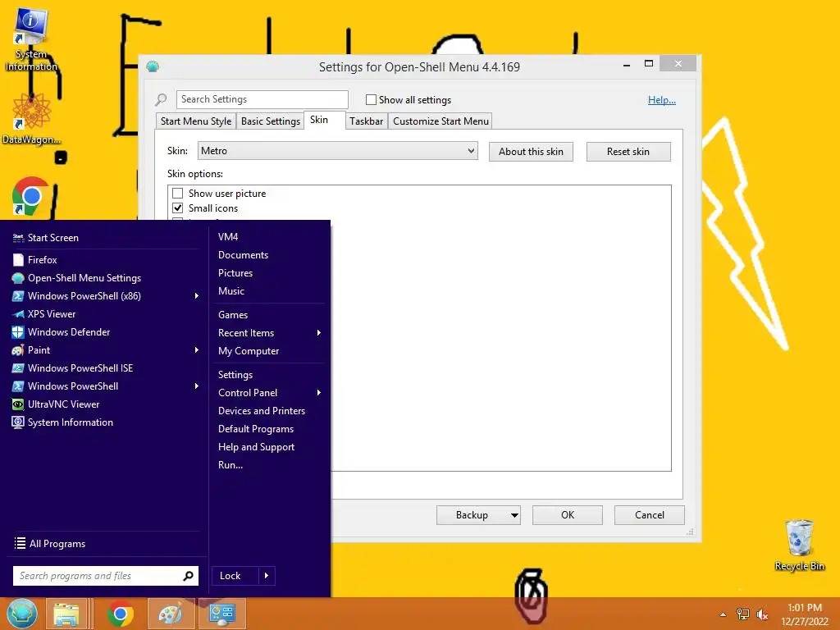This screenshot has width=840, height=630.
Task: Open Games from the start menu
Action: click(233, 315)
